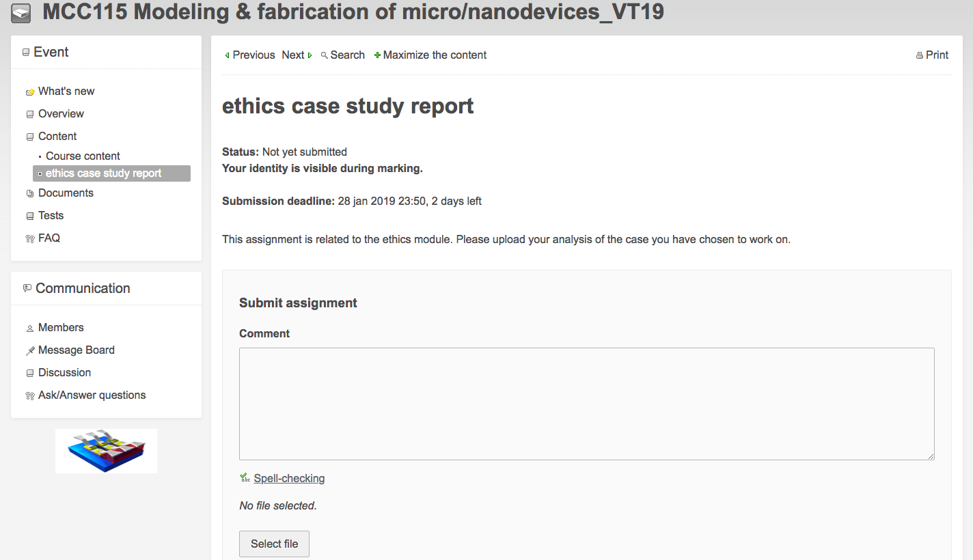973x560 pixels.
Task: Open the Spell-checking link
Action: coord(289,478)
